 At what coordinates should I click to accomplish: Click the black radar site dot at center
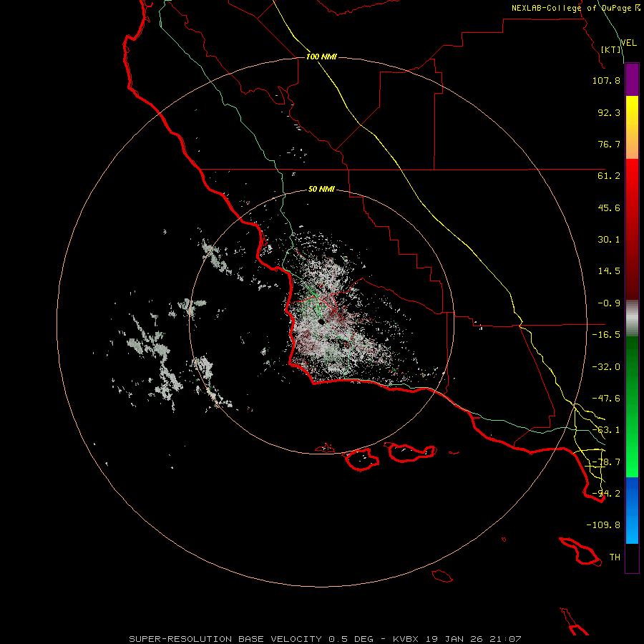[321, 321]
